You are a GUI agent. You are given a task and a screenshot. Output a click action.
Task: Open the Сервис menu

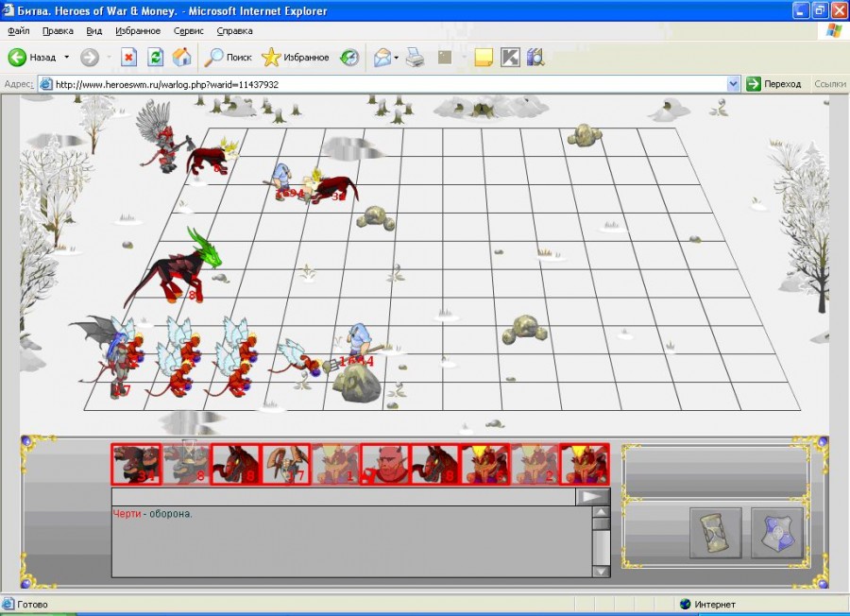click(188, 31)
